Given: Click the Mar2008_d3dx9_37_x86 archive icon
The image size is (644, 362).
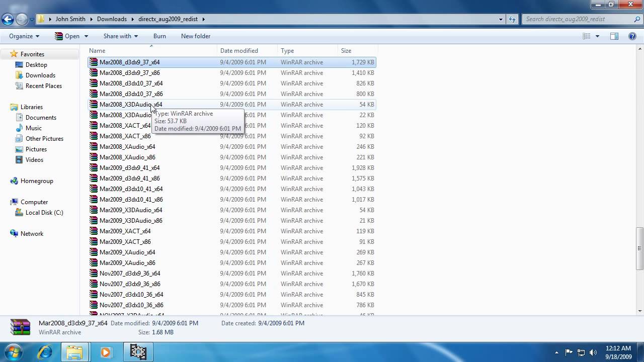Looking at the screenshot, I should 94,73.
